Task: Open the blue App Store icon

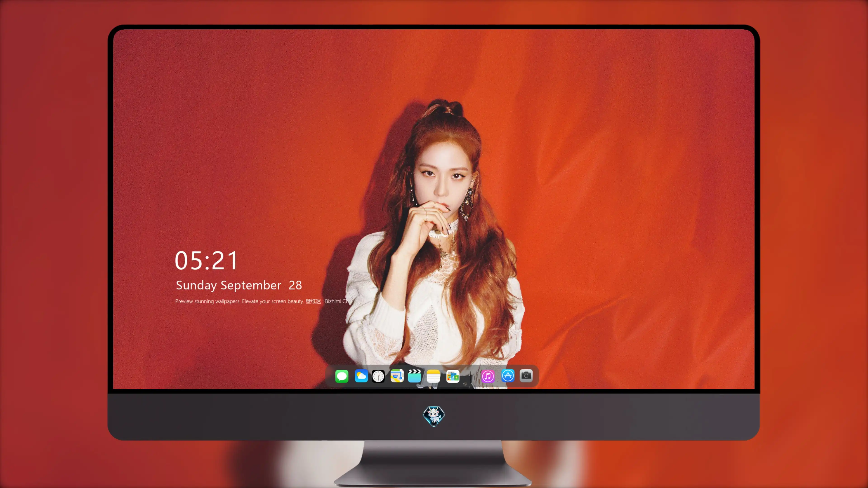Action: coord(508,375)
